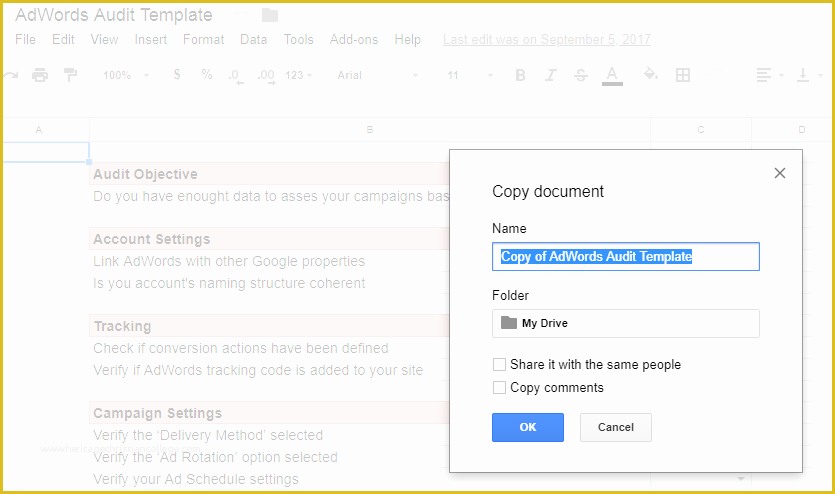Image resolution: width=835 pixels, height=494 pixels.
Task: Select column A header
Action: tap(39, 129)
